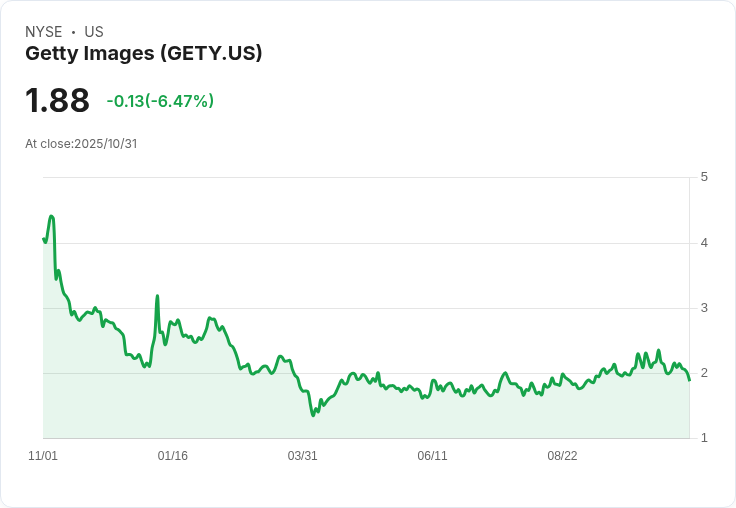Screen dimensions: 736x508
Task: Select the 01/16 date on the x-axis
Action: pos(173,456)
